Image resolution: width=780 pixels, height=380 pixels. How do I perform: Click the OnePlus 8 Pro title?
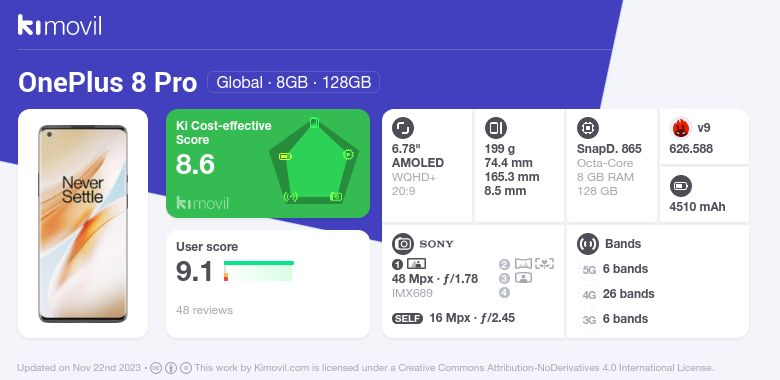coord(107,83)
